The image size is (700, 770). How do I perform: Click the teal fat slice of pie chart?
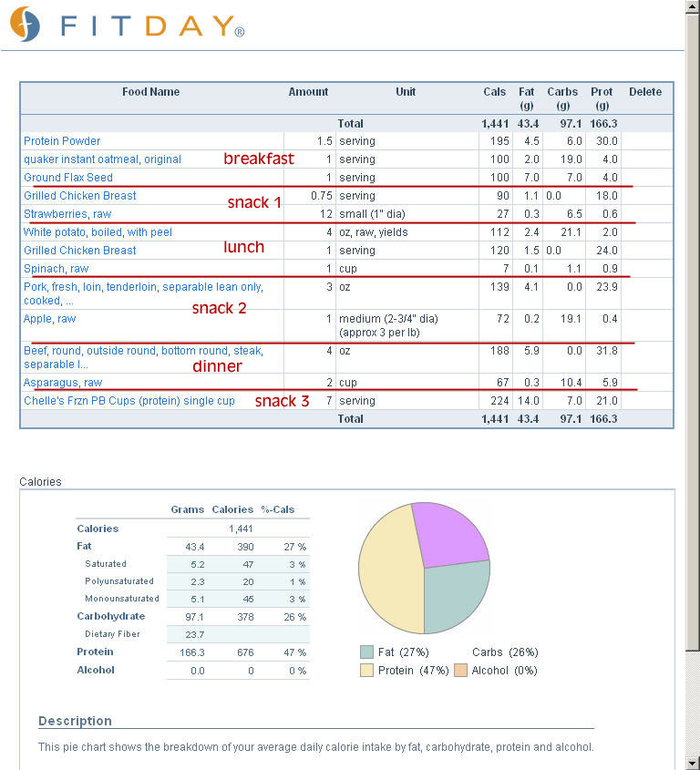tap(455, 597)
